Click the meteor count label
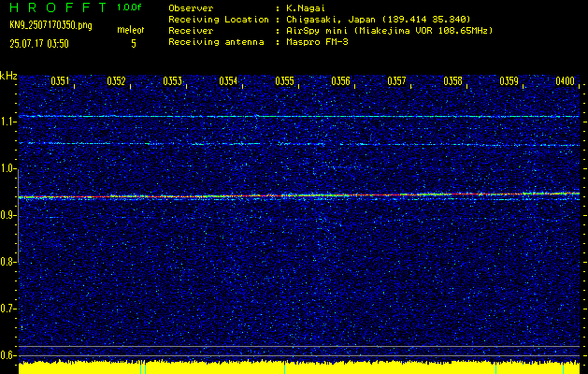This screenshot has width=588, height=374. [131, 31]
